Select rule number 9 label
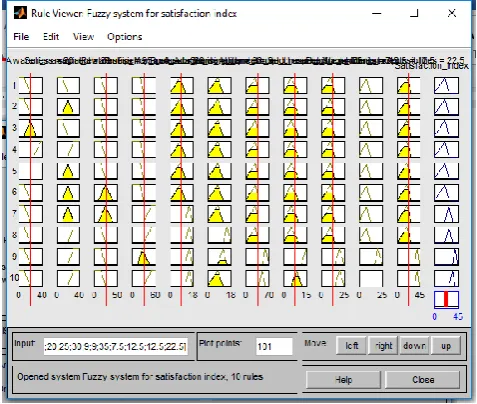Screen dimensions: 477x404 tap(14, 256)
